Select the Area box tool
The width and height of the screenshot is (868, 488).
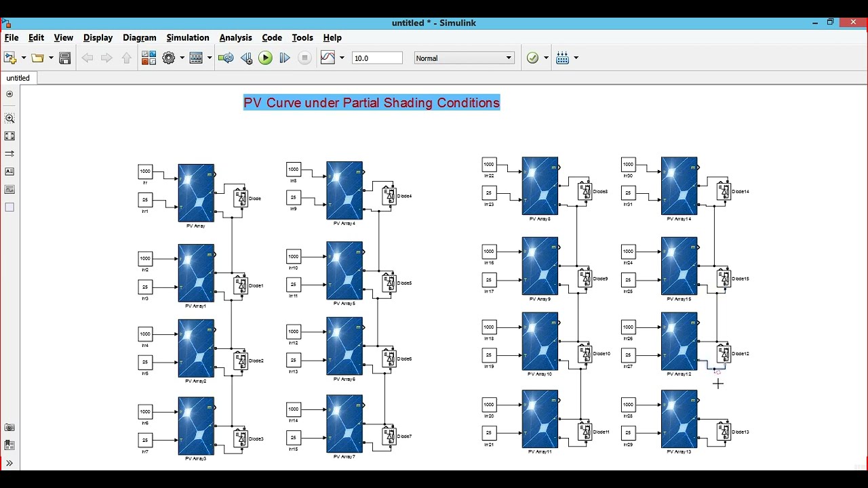(9, 207)
